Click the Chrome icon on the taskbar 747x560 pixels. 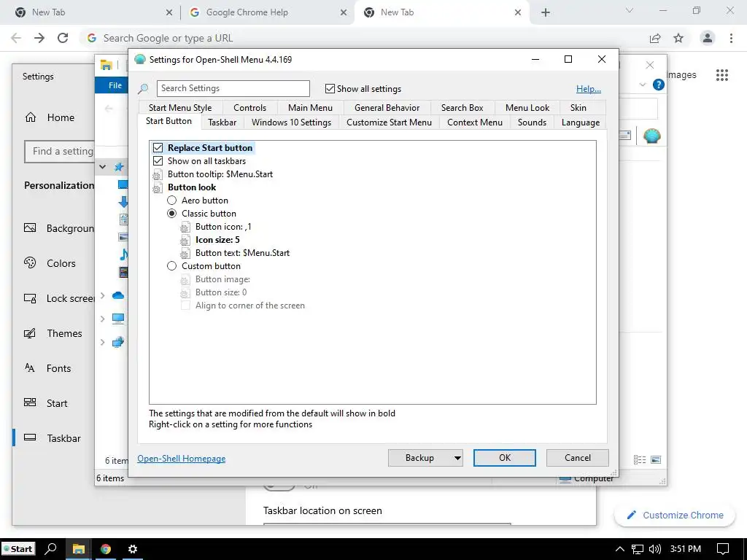(x=105, y=549)
